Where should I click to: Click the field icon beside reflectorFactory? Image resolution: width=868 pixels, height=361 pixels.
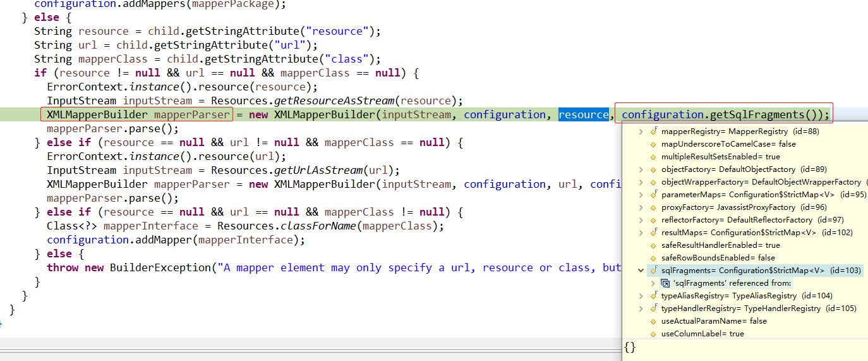(x=654, y=220)
